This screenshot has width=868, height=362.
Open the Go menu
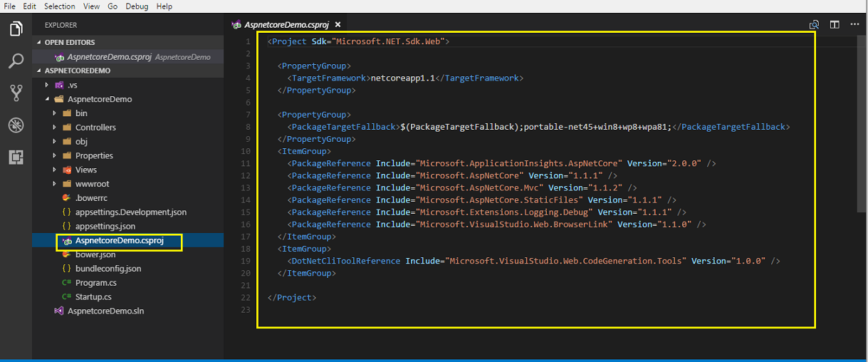(113, 6)
